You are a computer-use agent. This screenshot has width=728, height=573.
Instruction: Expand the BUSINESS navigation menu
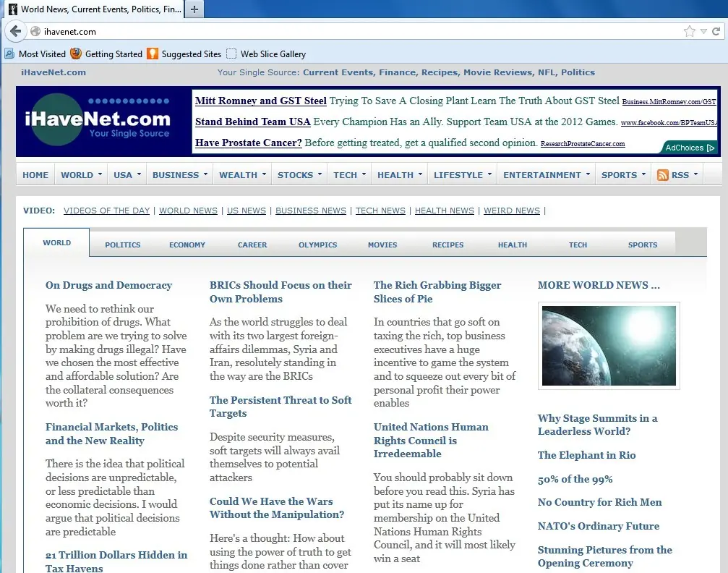tap(180, 175)
